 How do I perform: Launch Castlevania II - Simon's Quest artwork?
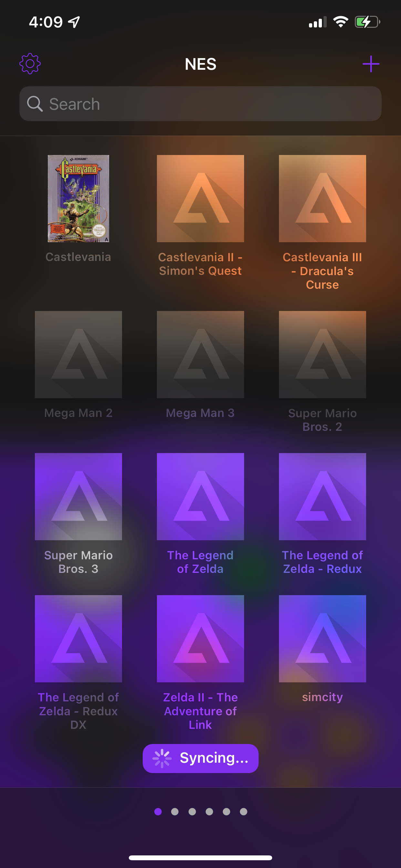tap(200, 199)
